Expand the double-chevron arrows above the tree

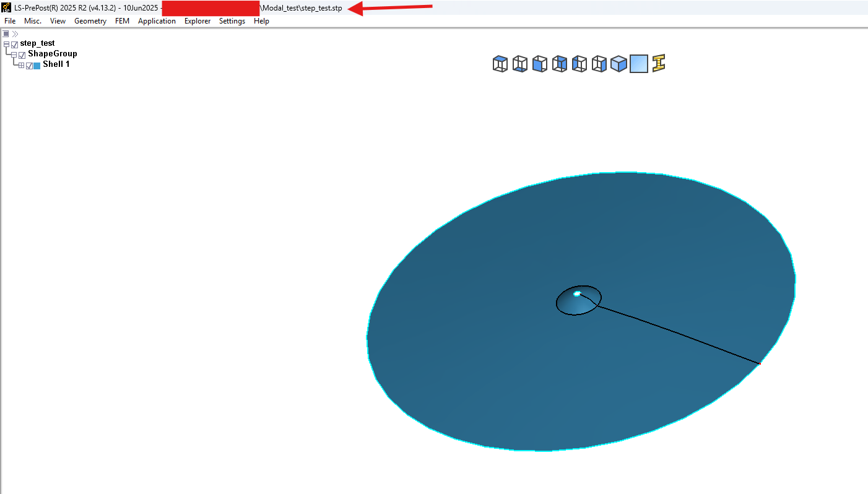15,33
